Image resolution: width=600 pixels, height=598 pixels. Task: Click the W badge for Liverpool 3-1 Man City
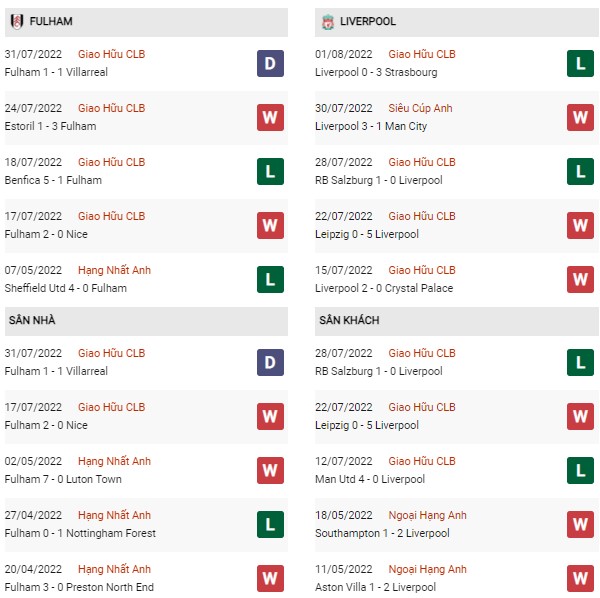580,117
